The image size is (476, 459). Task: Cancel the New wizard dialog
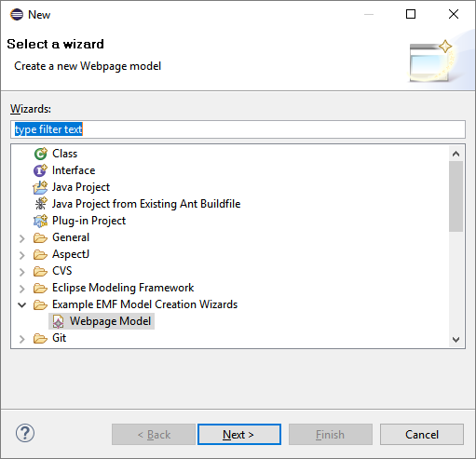pos(422,435)
